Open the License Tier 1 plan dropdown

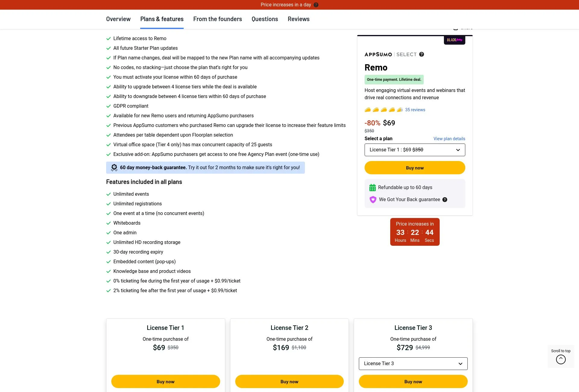[x=415, y=150]
